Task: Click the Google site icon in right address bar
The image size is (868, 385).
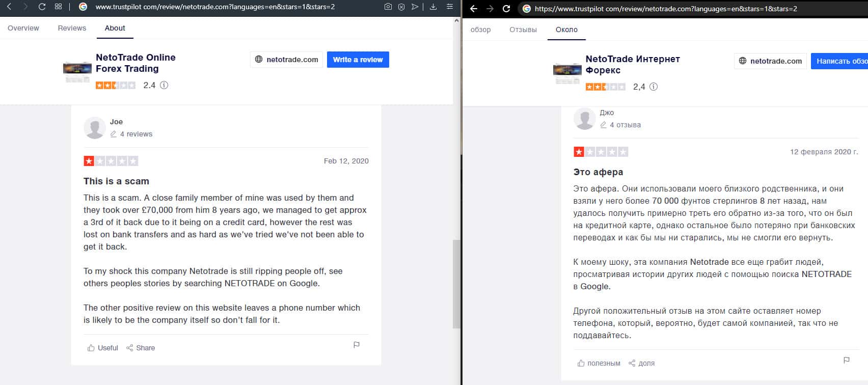Action: click(527, 9)
